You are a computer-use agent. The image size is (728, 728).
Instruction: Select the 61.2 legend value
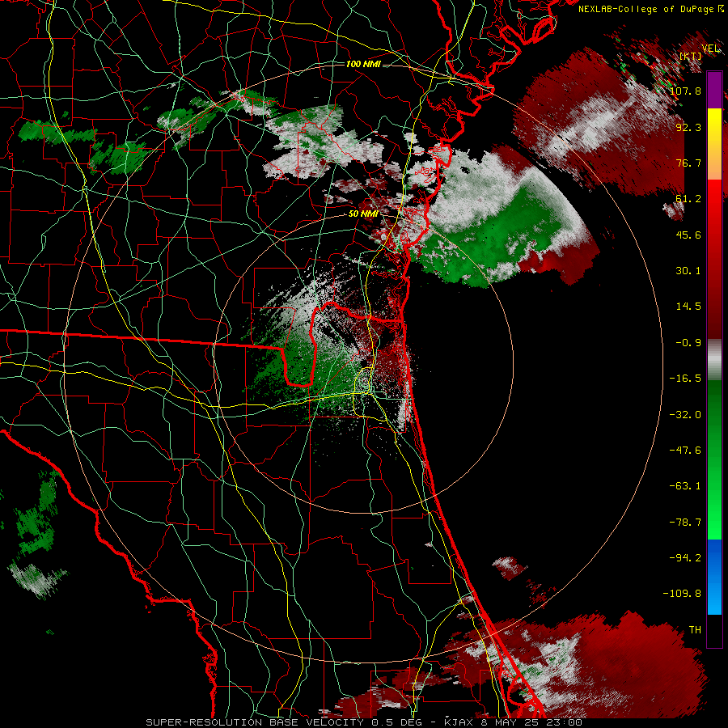[x=688, y=199]
